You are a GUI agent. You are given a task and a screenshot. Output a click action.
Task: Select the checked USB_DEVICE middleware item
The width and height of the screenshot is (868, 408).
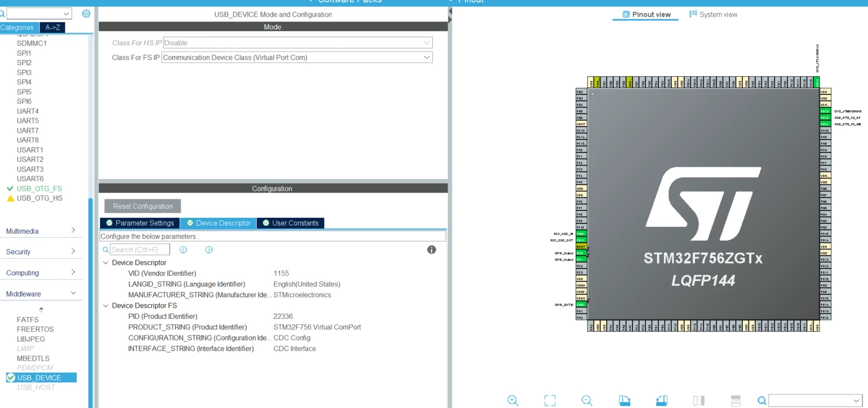tap(41, 378)
